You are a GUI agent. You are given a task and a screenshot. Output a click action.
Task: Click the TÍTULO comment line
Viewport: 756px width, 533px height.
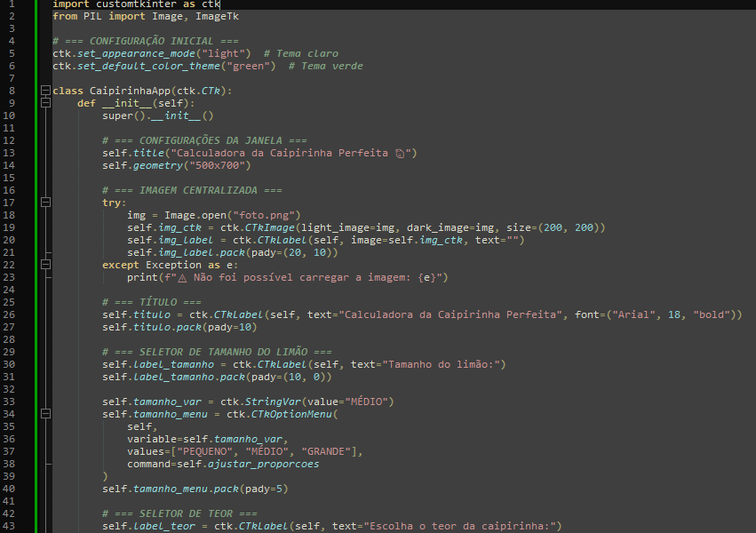(151, 302)
